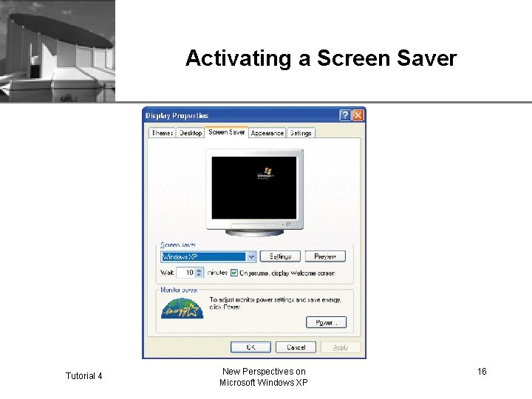Screen dimensions: 532x399
Task: Switch to the Desktop tab
Action: (191, 133)
